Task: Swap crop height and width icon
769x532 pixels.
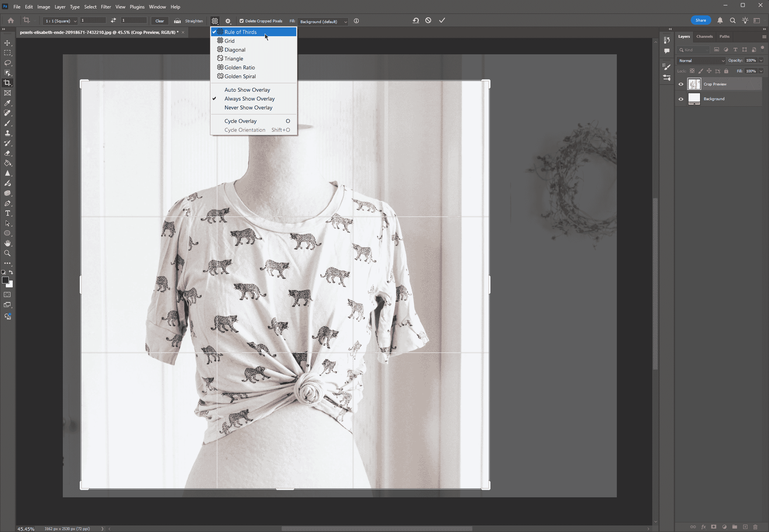Action: (113, 20)
